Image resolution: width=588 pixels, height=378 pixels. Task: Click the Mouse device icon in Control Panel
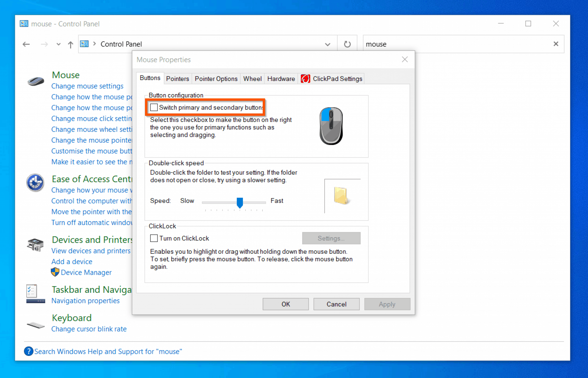pos(35,81)
